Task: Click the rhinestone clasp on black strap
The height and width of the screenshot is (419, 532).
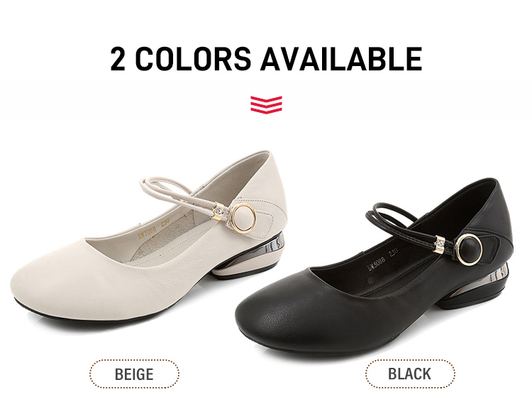Action: tap(440, 244)
